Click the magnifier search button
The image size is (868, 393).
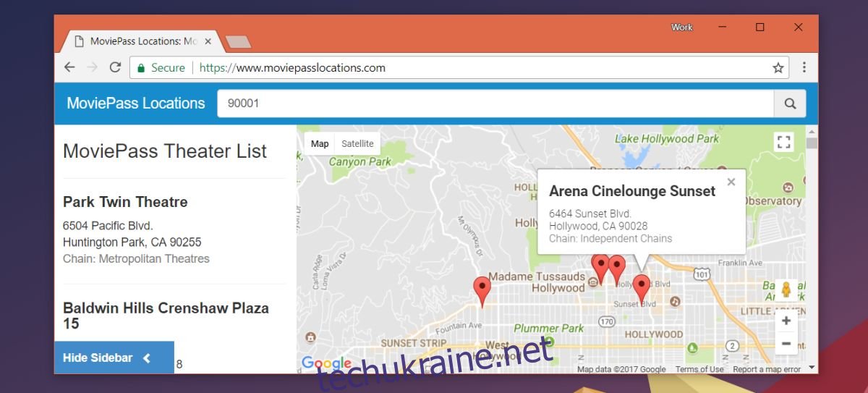[x=790, y=103]
